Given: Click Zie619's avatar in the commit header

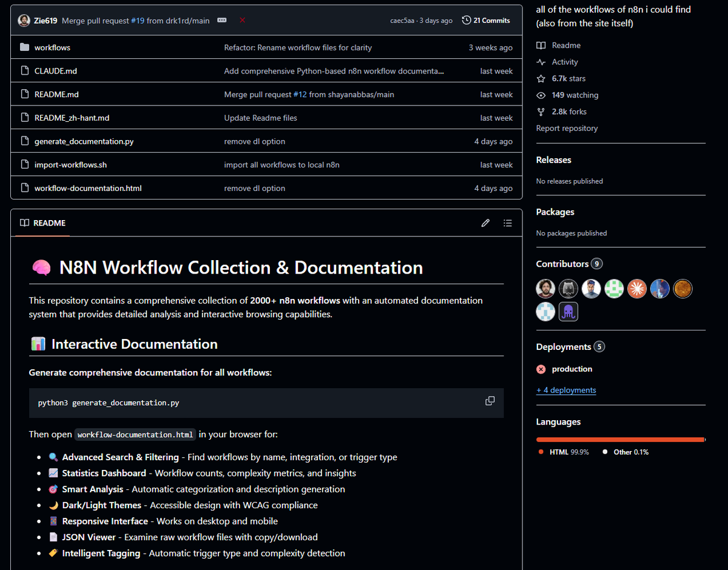Looking at the screenshot, I should (24, 21).
